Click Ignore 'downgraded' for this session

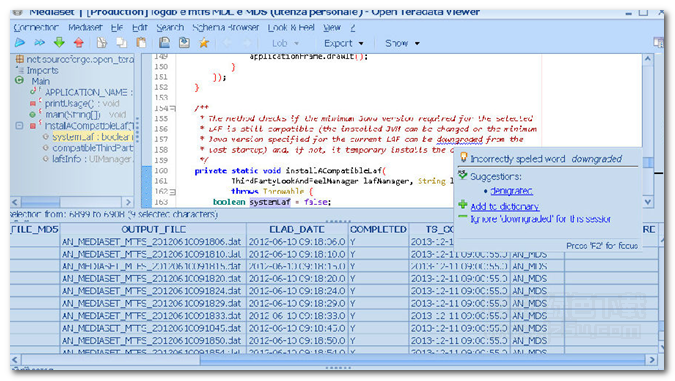point(540,219)
